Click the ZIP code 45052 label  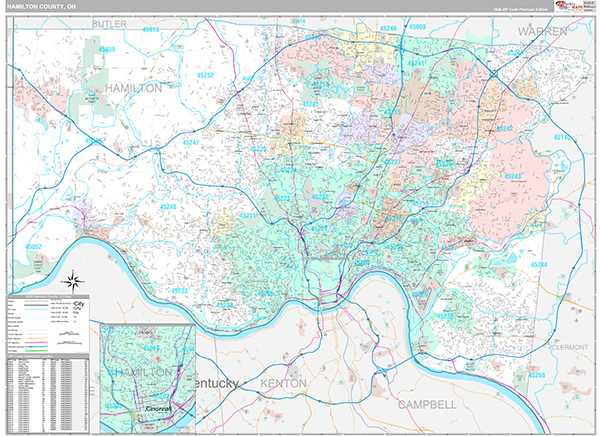click(x=34, y=245)
